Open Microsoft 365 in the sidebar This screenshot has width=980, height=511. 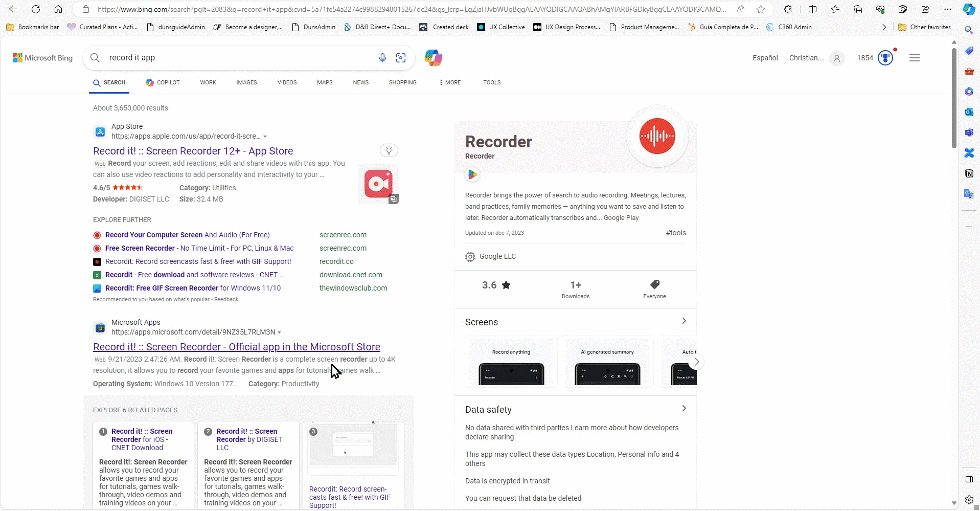pos(969,92)
